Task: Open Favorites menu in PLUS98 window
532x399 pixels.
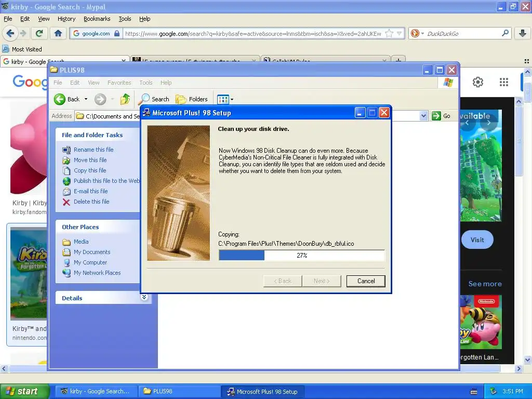Action: 119,83
